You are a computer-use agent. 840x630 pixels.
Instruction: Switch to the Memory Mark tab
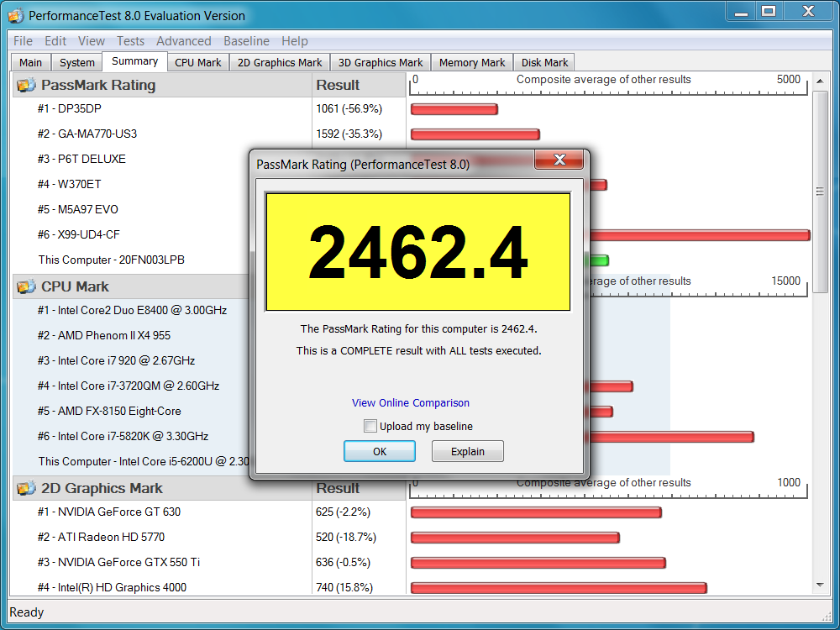click(x=472, y=63)
